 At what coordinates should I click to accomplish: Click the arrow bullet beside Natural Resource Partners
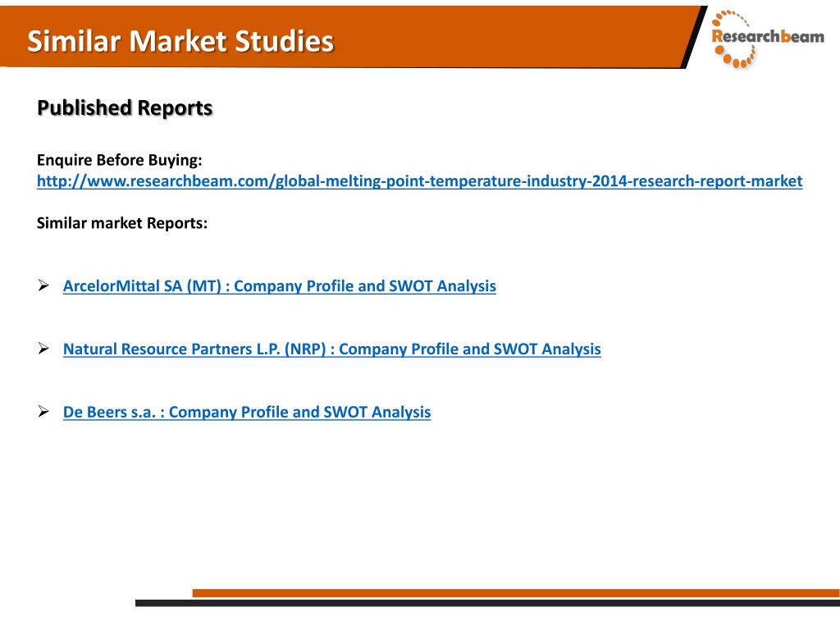coord(44,348)
